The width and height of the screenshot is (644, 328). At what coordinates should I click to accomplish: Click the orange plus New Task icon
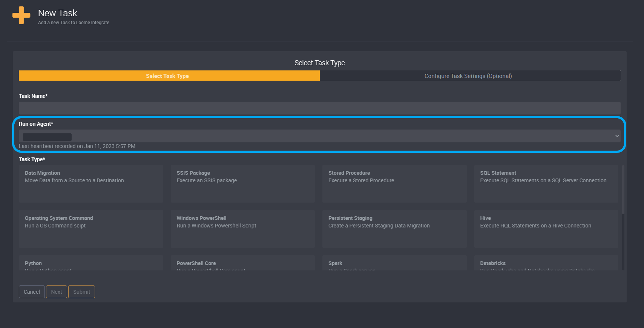point(21,15)
